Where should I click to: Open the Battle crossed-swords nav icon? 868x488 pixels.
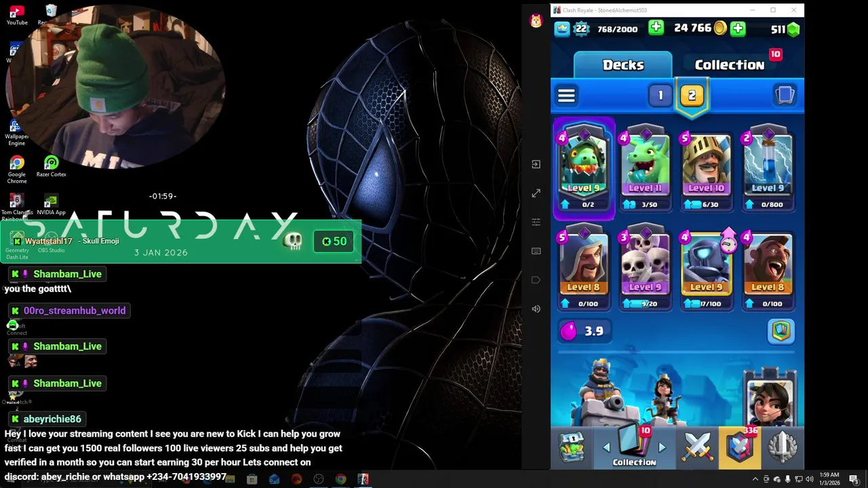697,447
